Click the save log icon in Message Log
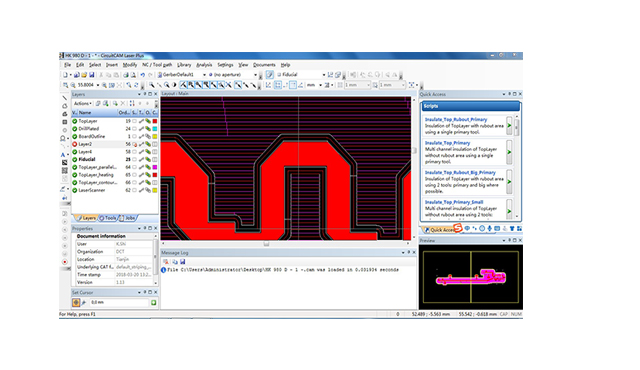Image resolution: width=640 pixels, height=370 pixels. [182, 262]
